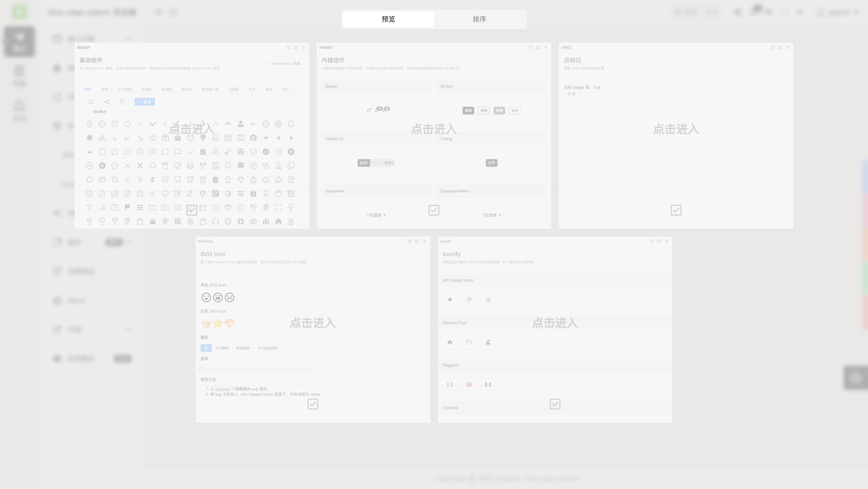Screen dimensions: 868x489
Task: Star the SVG Icon window card
Action: [409, 241]
